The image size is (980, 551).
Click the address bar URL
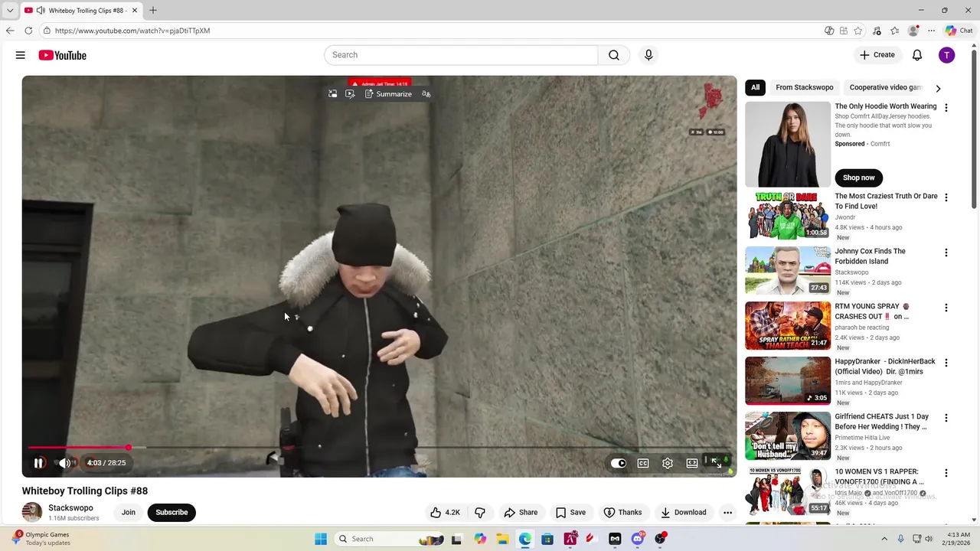pyautogui.click(x=132, y=31)
